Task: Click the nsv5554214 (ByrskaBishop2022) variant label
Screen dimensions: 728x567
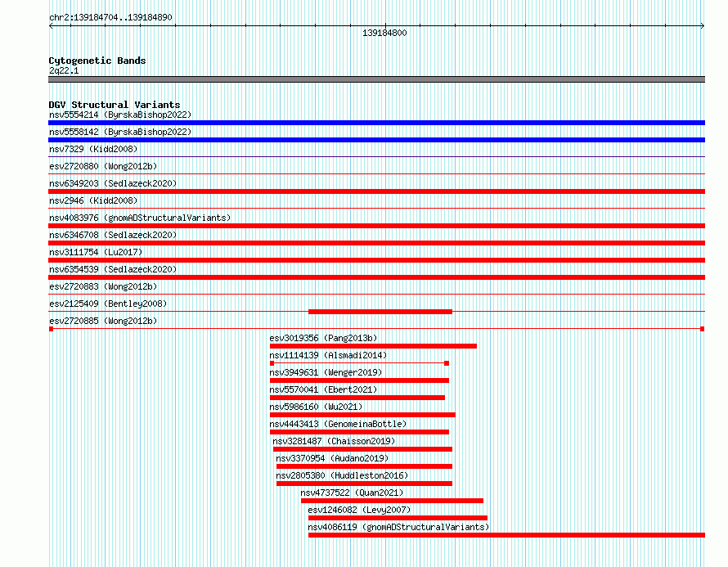Action: [x=120, y=115]
